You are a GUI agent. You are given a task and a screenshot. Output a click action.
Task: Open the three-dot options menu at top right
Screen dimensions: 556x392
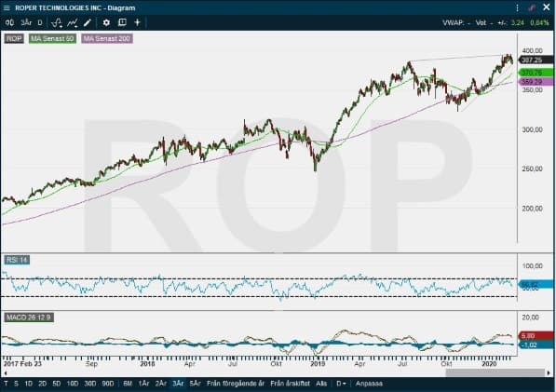(517, 7)
